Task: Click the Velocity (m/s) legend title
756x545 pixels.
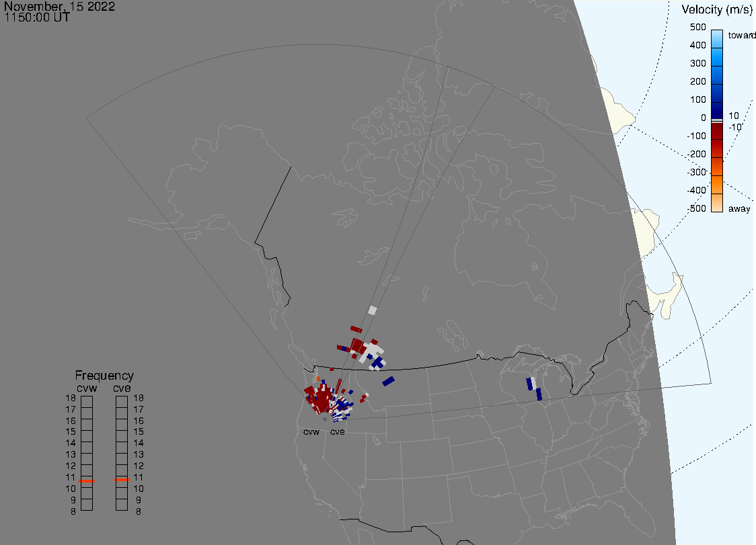Action: click(716, 9)
